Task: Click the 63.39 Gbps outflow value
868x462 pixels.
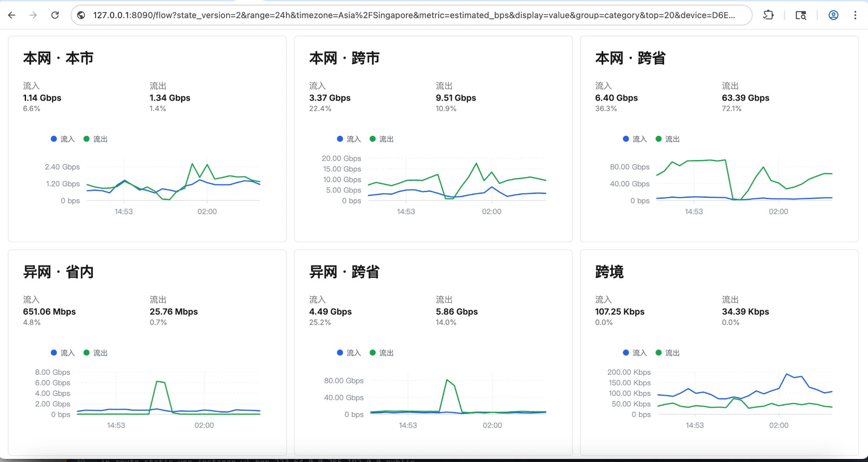Action: (745, 98)
